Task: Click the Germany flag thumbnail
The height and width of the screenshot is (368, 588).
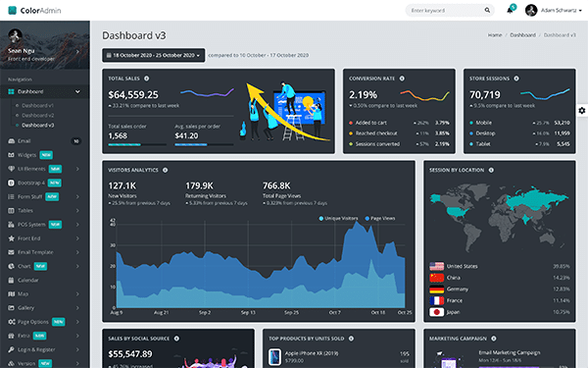Action: click(436, 289)
